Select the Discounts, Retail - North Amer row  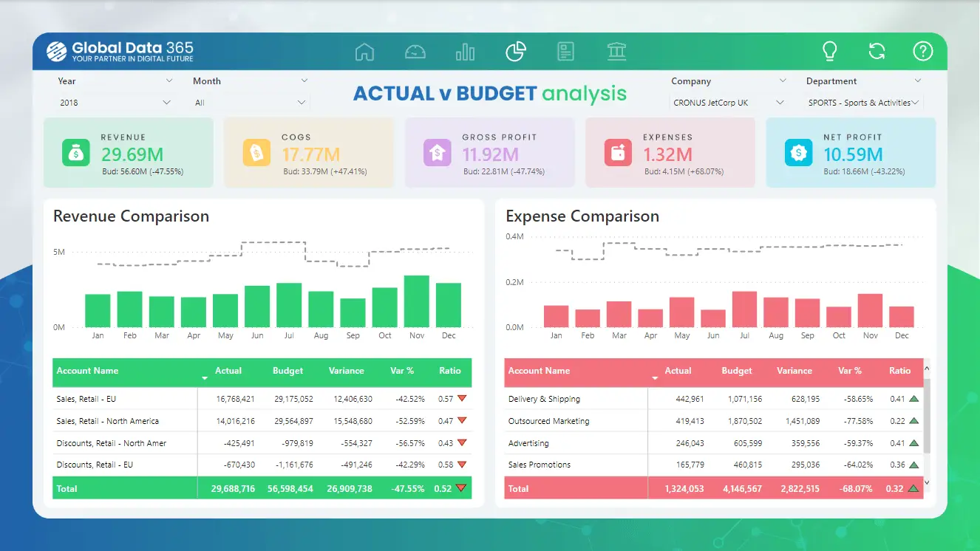point(262,443)
